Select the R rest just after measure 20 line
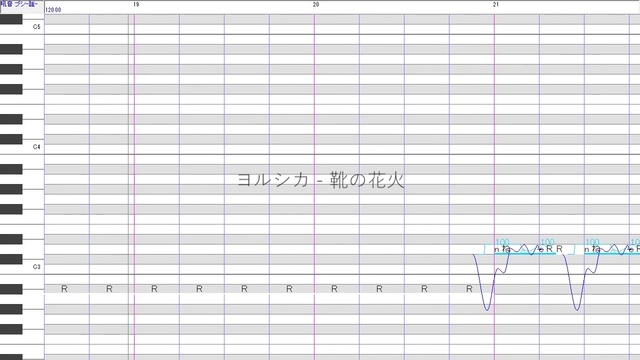This screenshot has width=640, height=360. point(337,289)
